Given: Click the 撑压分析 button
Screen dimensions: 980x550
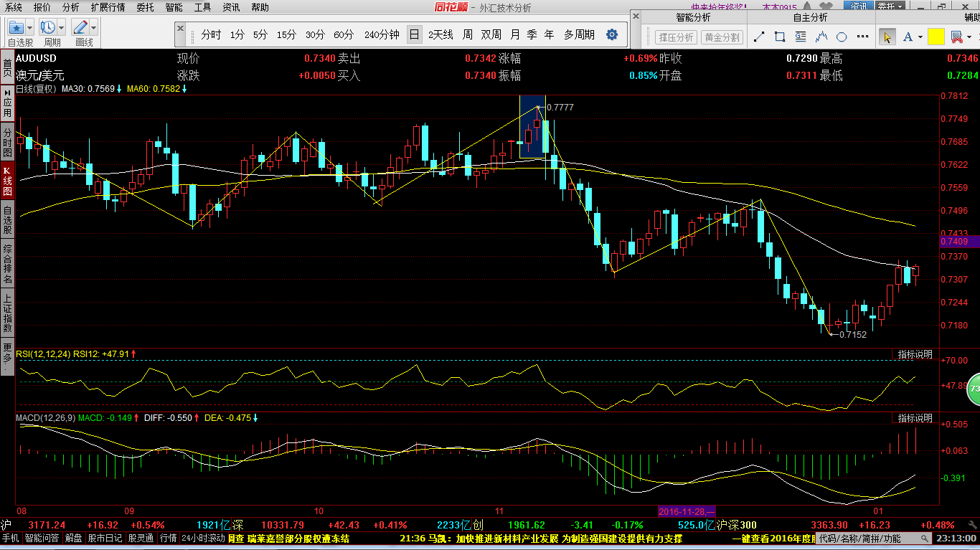Looking at the screenshot, I should 676,37.
